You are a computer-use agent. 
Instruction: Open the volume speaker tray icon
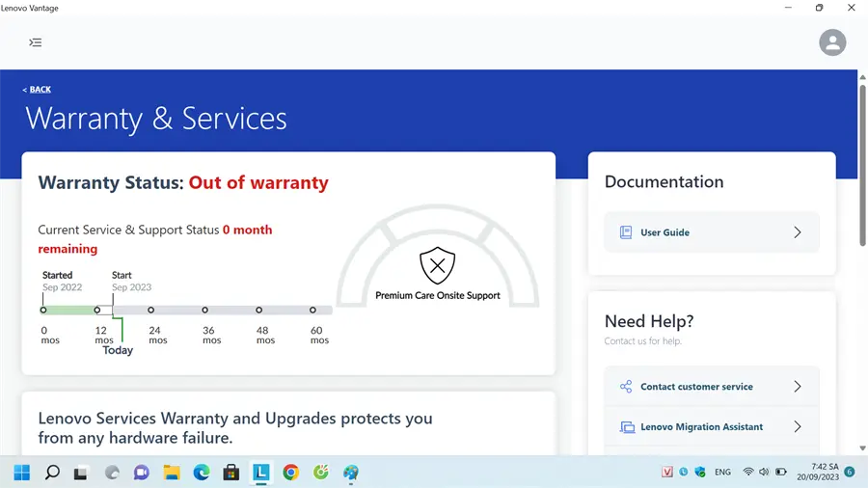[x=764, y=472]
